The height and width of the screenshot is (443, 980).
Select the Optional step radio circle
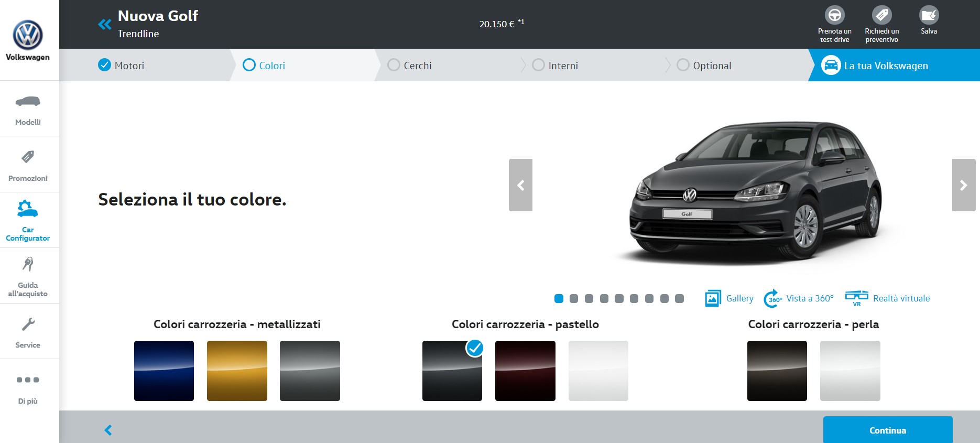[683, 65]
